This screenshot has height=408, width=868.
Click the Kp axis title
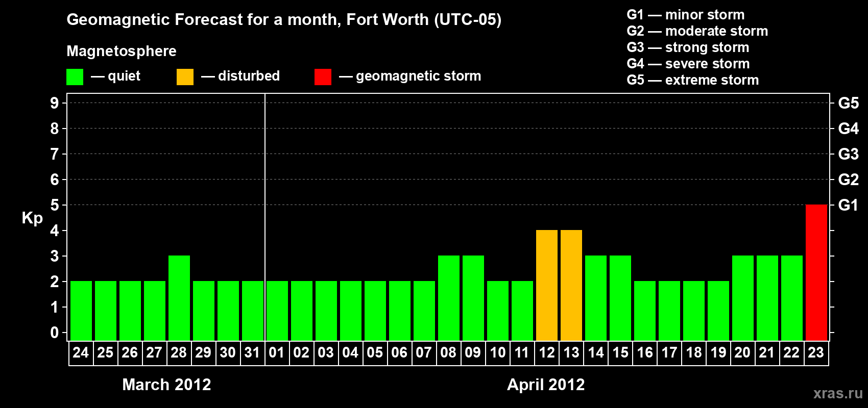tap(32, 218)
